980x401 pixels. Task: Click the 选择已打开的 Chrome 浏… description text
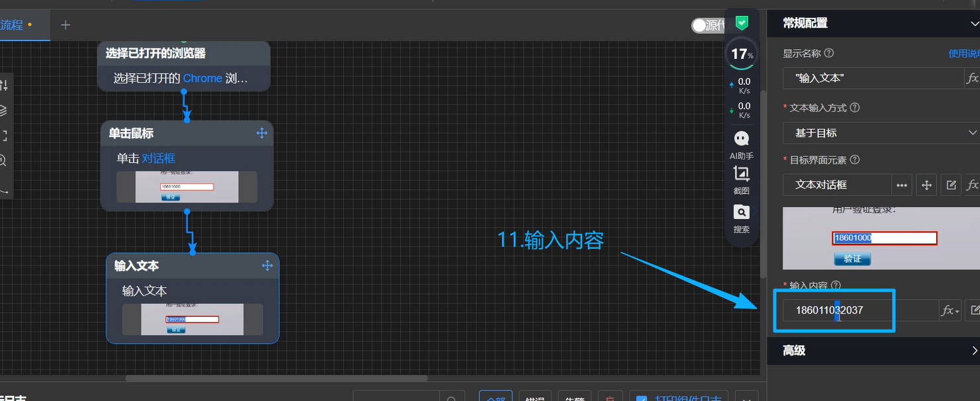tap(180, 78)
